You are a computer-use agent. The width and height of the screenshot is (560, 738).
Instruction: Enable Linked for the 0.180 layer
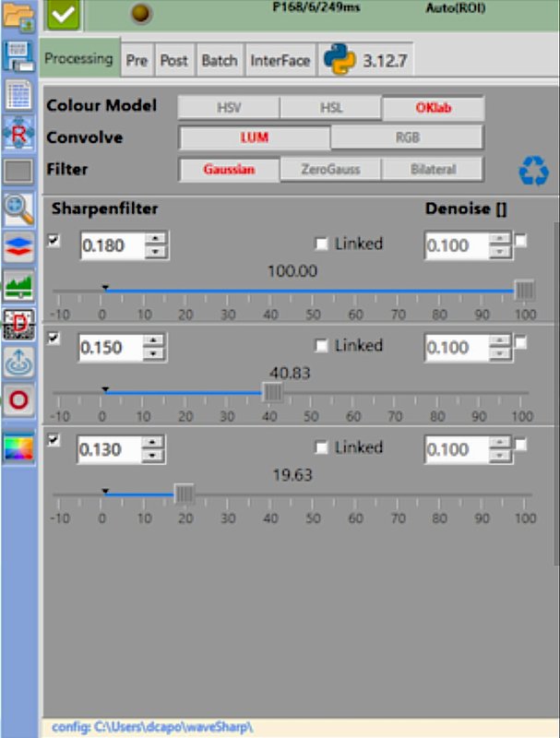[x=321, y=244]
